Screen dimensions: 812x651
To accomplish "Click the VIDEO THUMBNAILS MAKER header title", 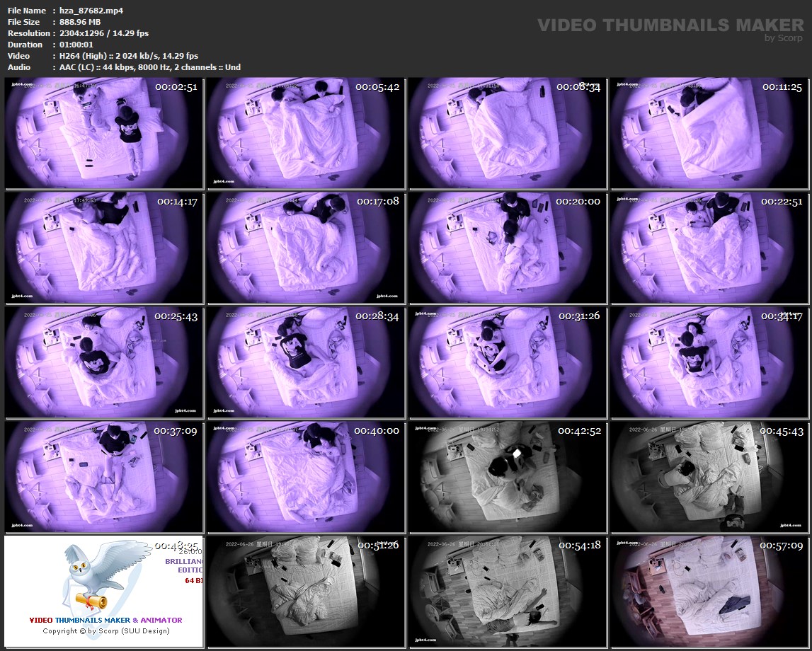I will [670, 25].
